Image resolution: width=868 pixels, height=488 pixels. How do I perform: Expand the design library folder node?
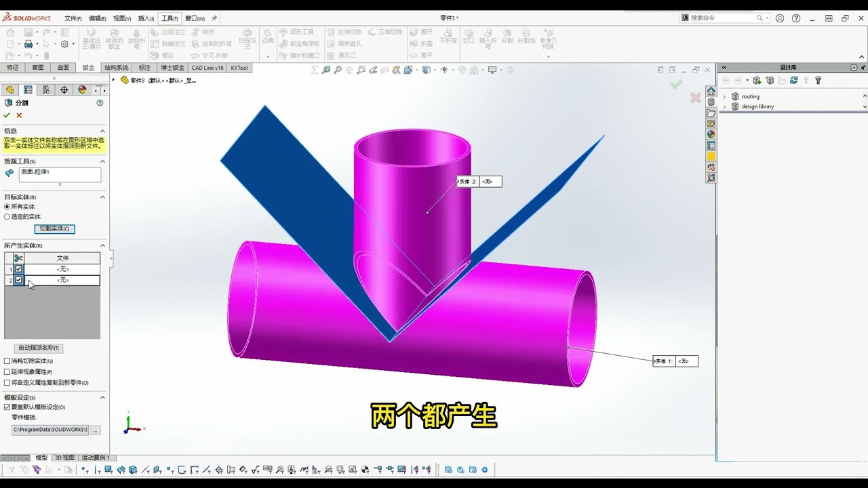724,106
